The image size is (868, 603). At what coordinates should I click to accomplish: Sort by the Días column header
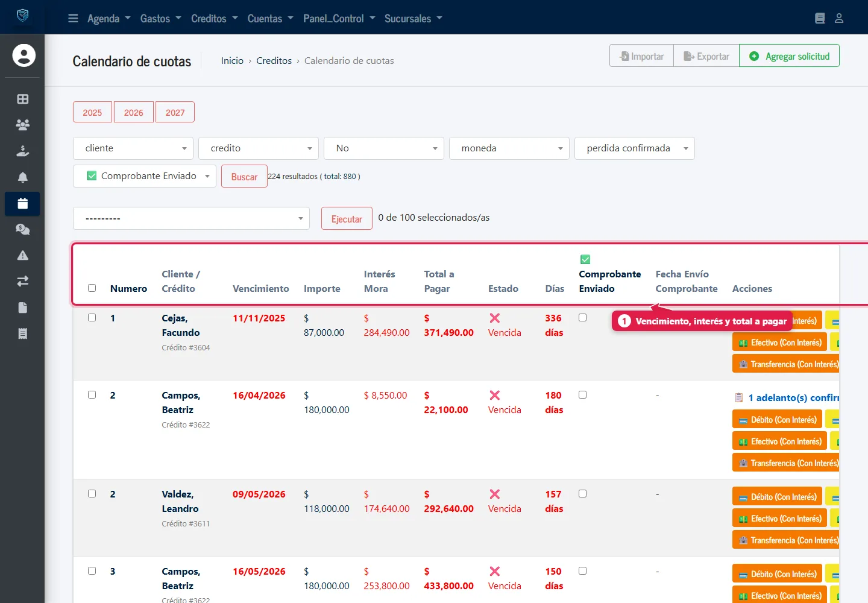tap(555, 288)
